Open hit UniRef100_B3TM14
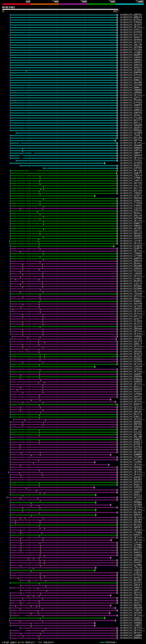The width and height of the screenshot is (146, 644). point(131,20)
